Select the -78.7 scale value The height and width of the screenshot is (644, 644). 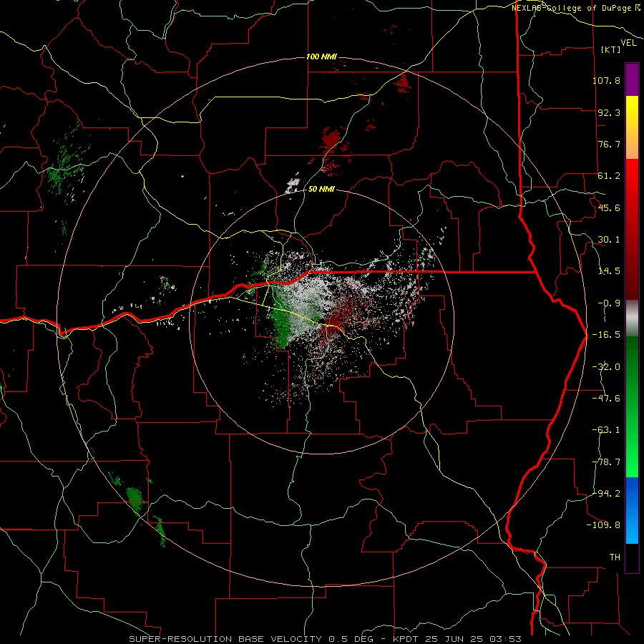click(x=606, y=462)
